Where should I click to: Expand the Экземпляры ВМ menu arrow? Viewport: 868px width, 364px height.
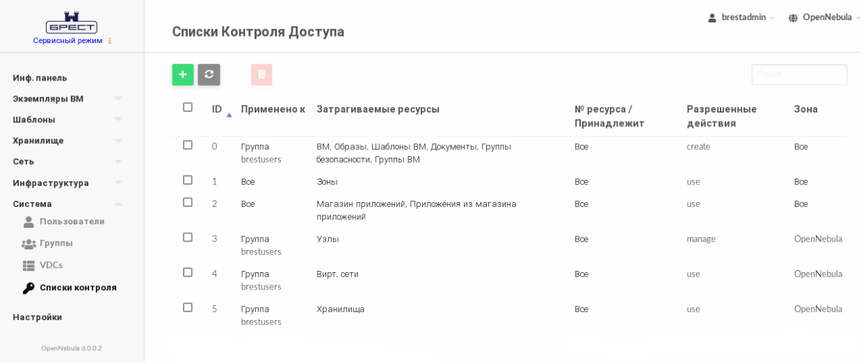[x=119, y=100]
